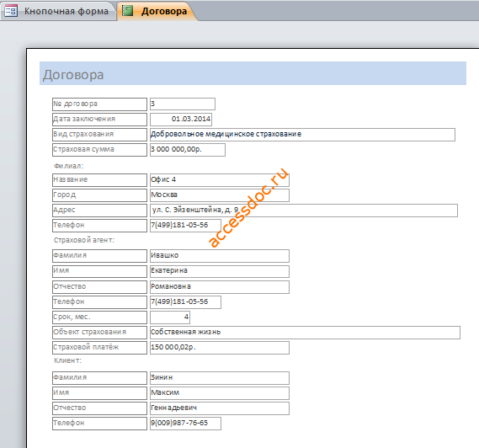The width and height of the screenshot is (479, 448).
Task: Click the address ул. С. Эйзенштейна field
Action: [x=304, y=211]
